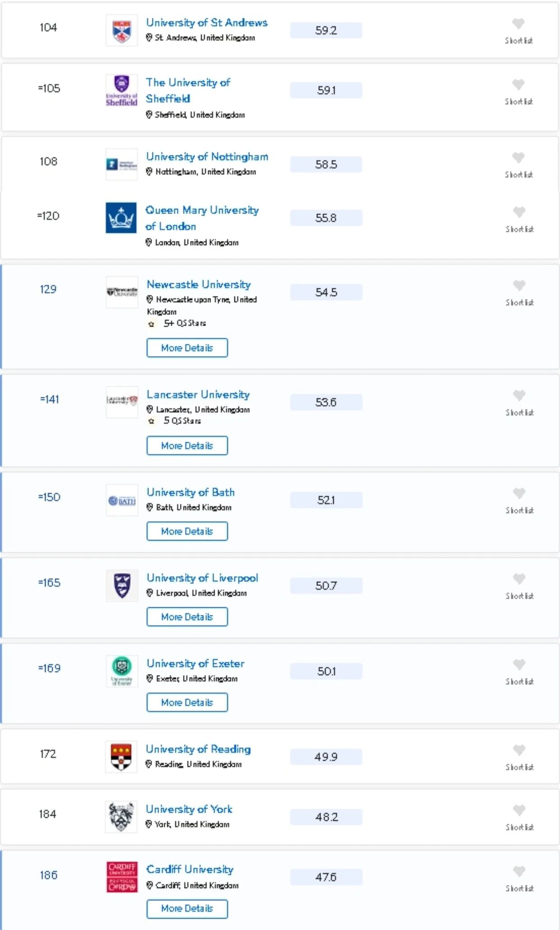Toggle heart shortlist for Lancaster University

pos(519,396)
